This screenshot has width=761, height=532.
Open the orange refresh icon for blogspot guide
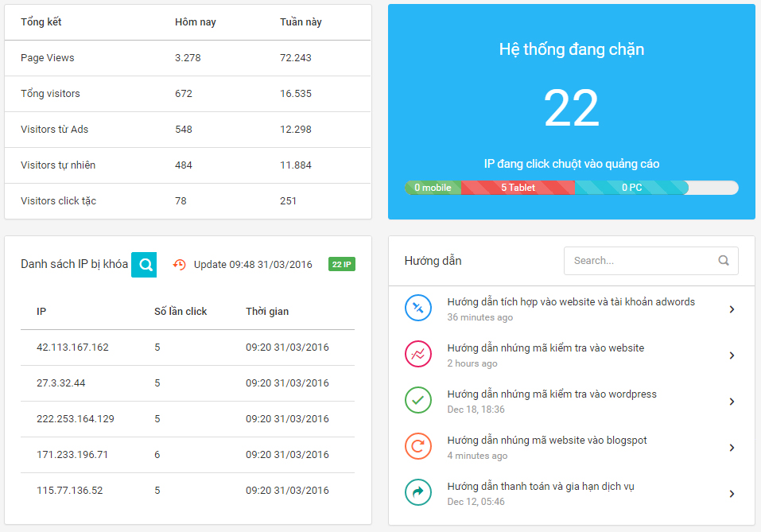[417, 446]
